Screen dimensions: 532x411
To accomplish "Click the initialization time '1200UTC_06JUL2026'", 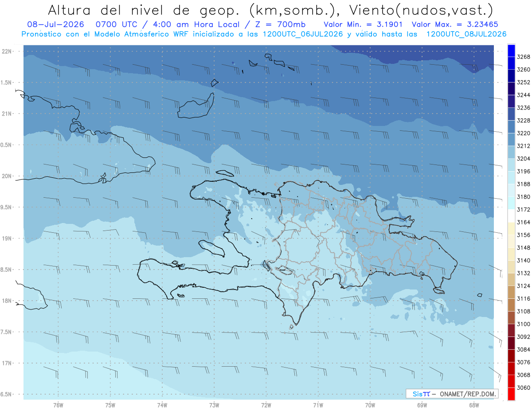I will pos(303,34).
